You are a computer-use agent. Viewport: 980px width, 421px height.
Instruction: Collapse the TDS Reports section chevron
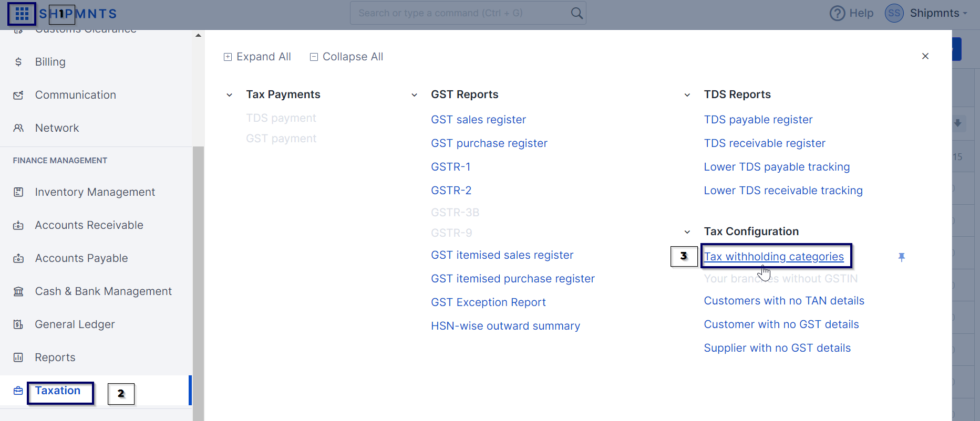tap(687, 95)
